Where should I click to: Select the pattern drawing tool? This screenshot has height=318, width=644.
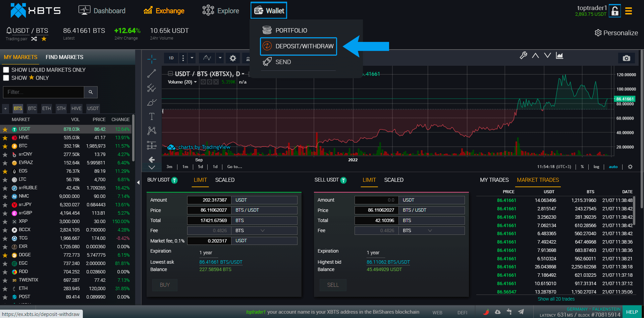[152, 130]
